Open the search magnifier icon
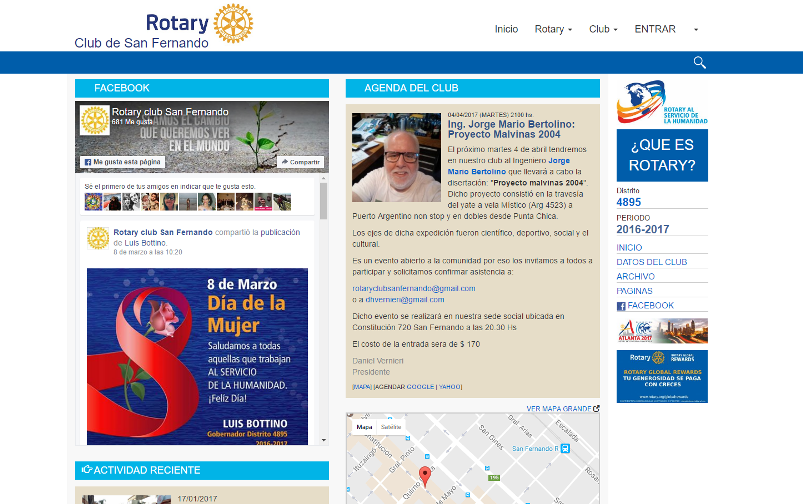This screenshot has width=803, height=504. coord(699,62)
